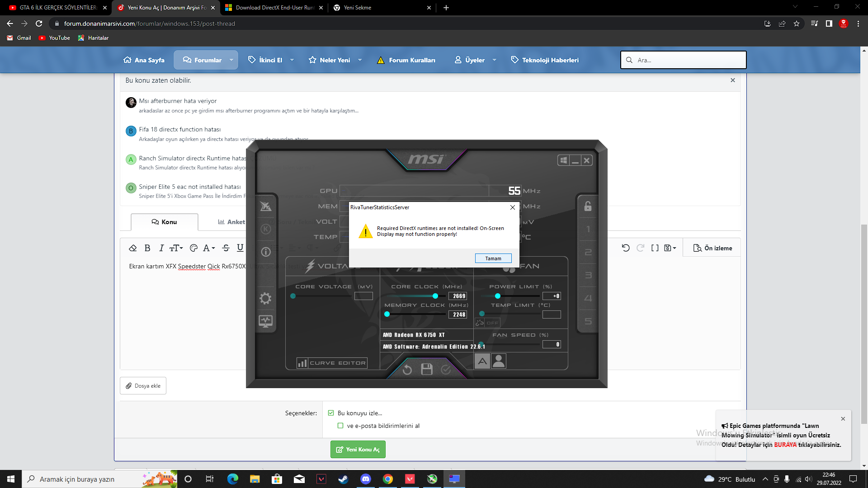Adjust Memory Clock slider handle

(387, 314)
